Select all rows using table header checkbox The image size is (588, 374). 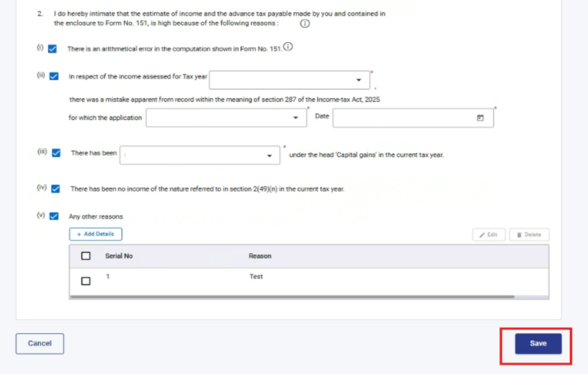point(86,256)
